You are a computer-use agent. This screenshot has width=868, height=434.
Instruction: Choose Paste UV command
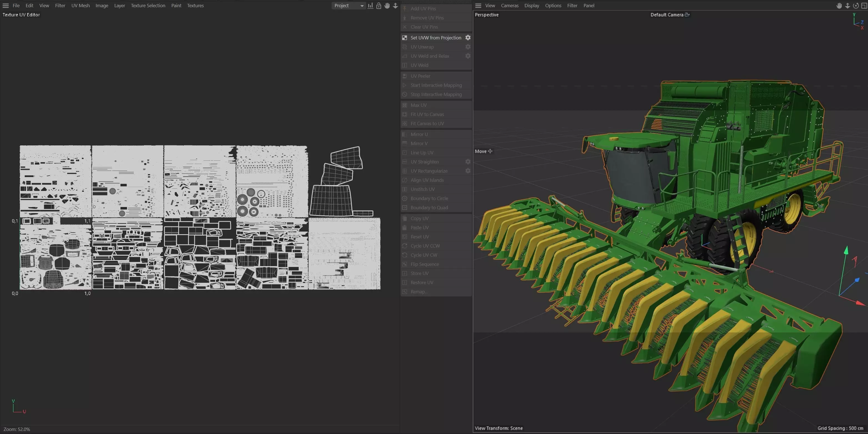pyautogui.click(x=436, y=227)
